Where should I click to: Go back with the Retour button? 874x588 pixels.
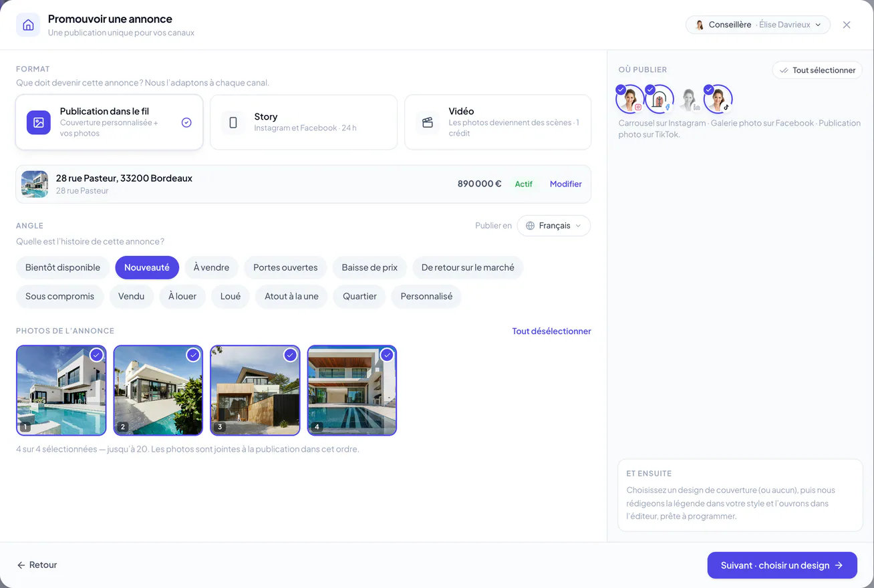[x=37, y=565]
